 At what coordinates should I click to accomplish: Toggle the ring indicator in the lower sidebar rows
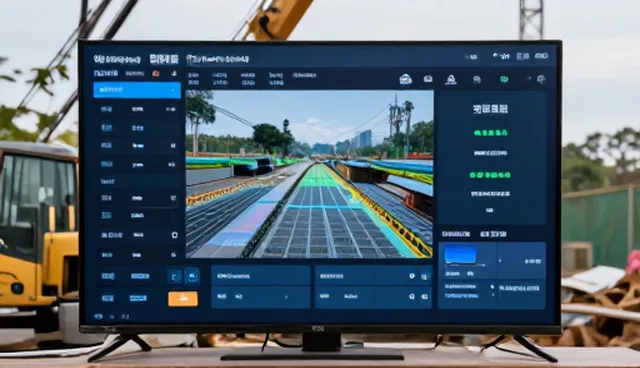click(174, 235)
